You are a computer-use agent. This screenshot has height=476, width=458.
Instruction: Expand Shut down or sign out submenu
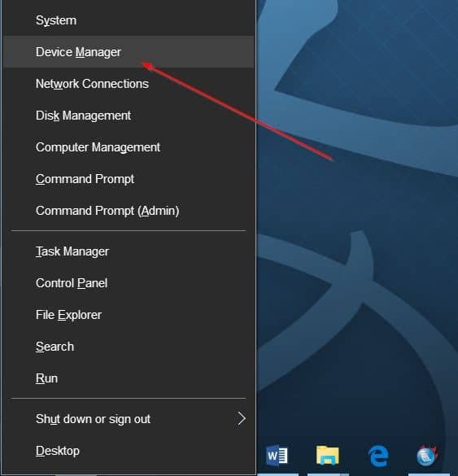coord(129,419)
